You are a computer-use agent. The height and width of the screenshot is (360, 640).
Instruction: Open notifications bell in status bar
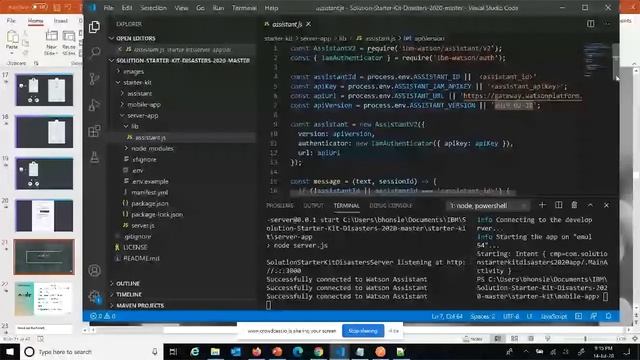(608, 316)
